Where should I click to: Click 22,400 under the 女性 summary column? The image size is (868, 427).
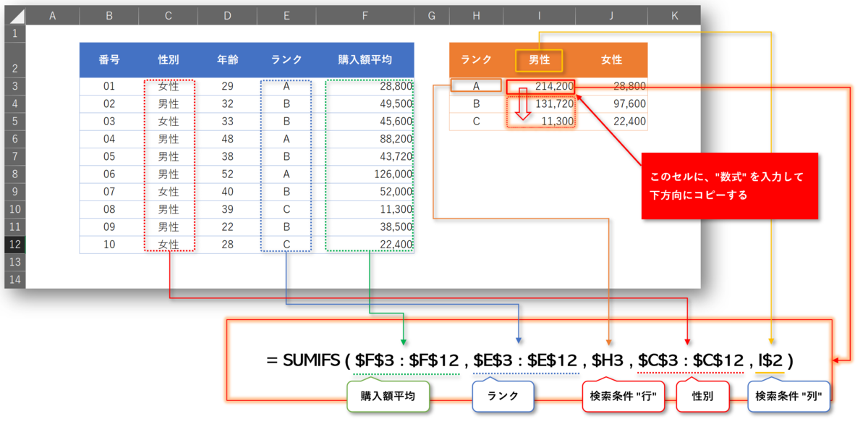612,122
